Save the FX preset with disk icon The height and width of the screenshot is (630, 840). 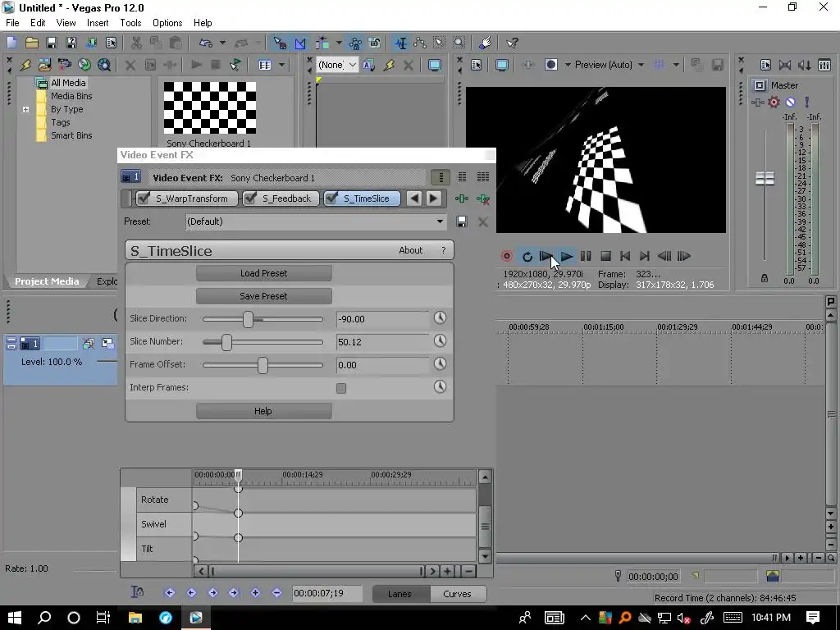pos(462,221)
